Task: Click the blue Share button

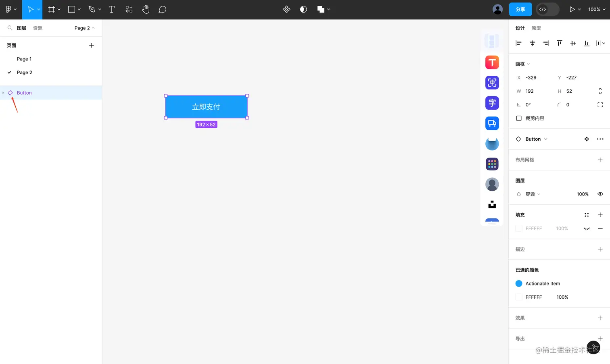Action: [520, 9]
